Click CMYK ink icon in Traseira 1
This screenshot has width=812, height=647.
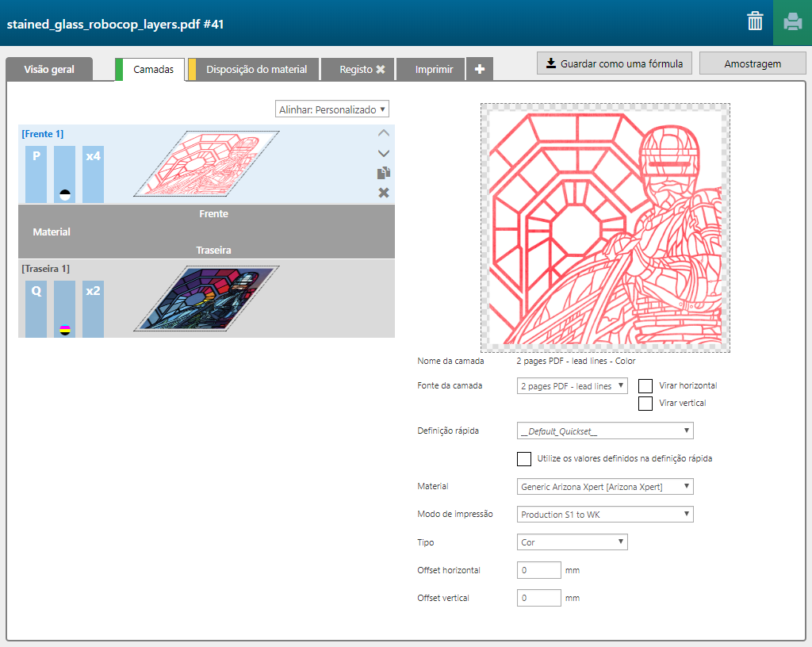[65, 330]
